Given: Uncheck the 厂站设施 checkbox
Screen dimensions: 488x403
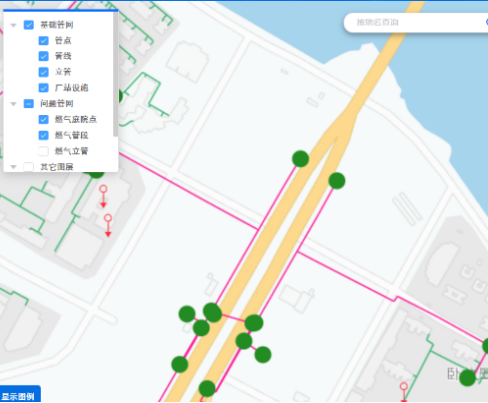Looking at the screenshot, I should (43, 88).
